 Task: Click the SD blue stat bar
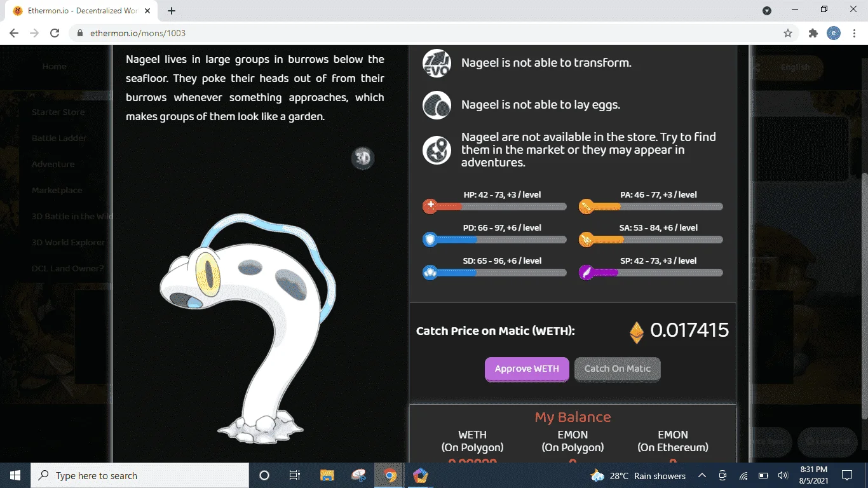[494, 273]
